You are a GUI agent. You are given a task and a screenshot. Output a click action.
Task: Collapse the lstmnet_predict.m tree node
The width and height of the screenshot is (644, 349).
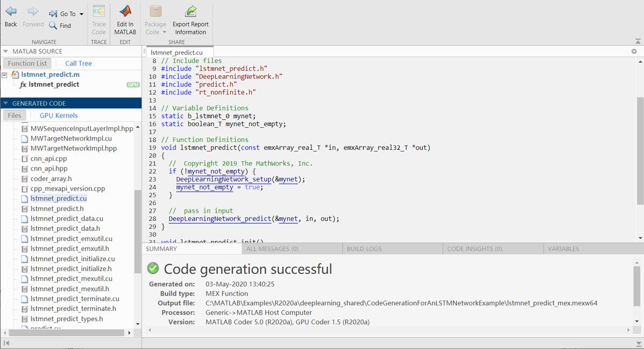click(5, 75)
